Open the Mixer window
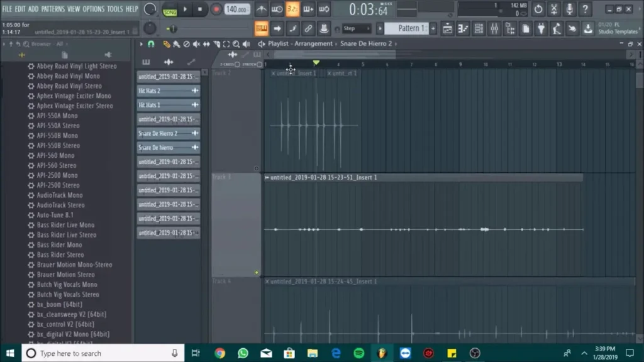This screenshot has width=644, height=362. (494, 28)
